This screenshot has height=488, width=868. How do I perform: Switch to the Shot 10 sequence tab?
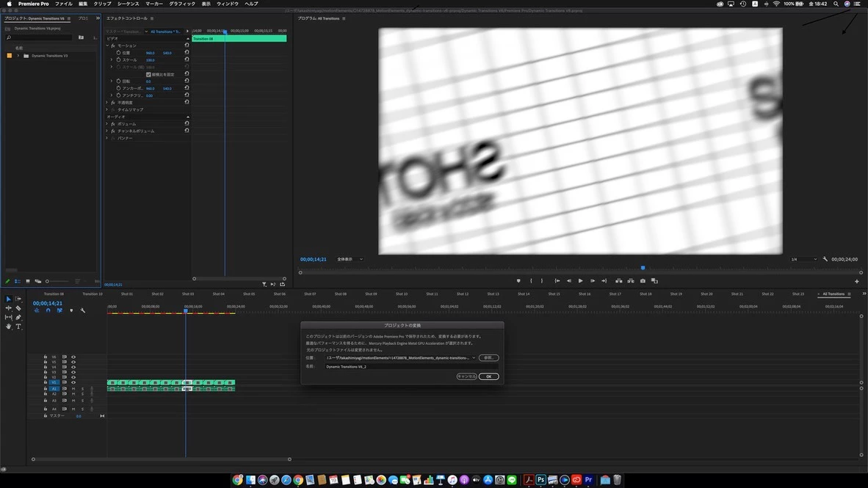[x=402, y=294]
